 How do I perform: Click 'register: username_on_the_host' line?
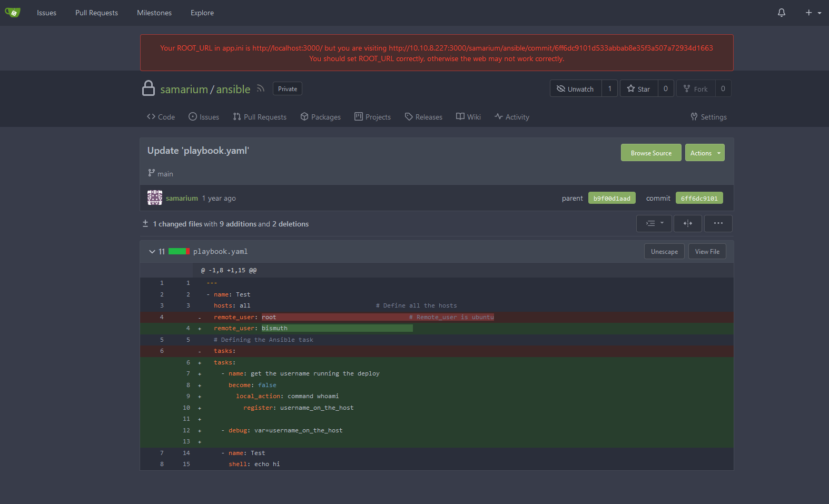[x=437, y=408]
